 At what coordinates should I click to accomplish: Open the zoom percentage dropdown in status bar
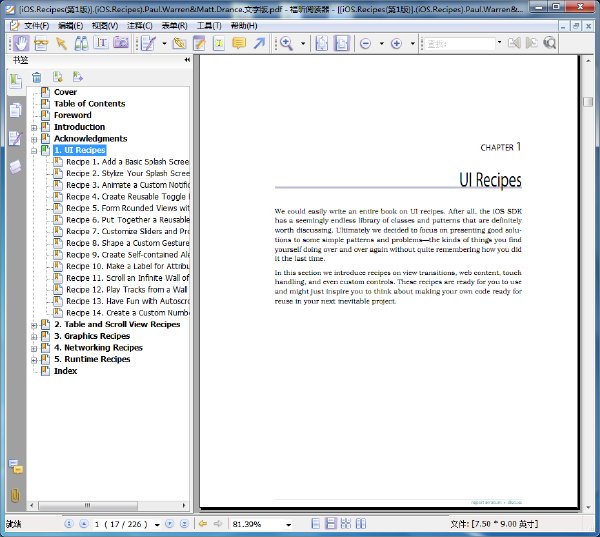(x=289, y=524)
